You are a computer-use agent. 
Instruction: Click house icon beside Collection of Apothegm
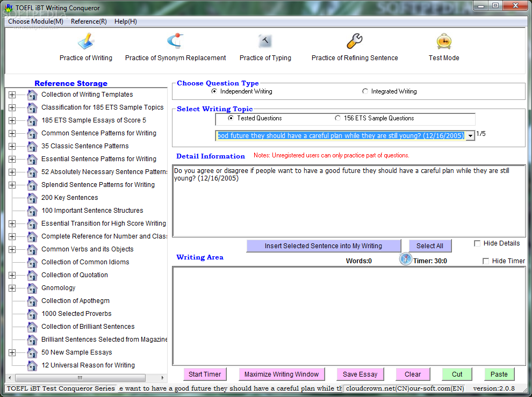click(x=32, y=301)
